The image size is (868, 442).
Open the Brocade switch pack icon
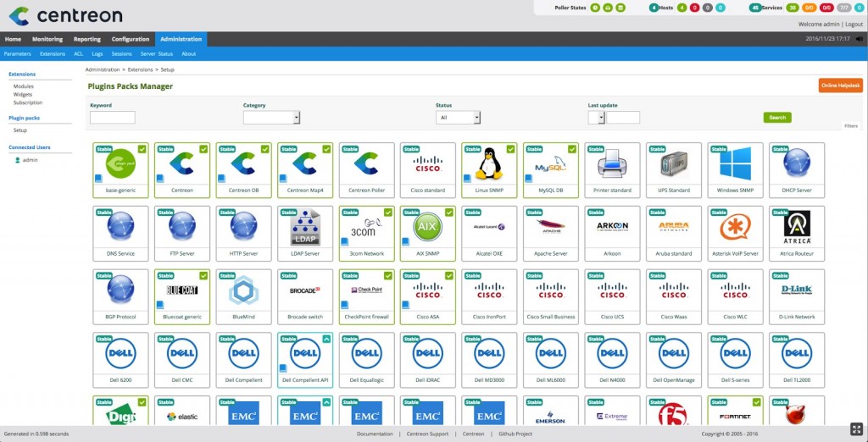pos(305,290)
